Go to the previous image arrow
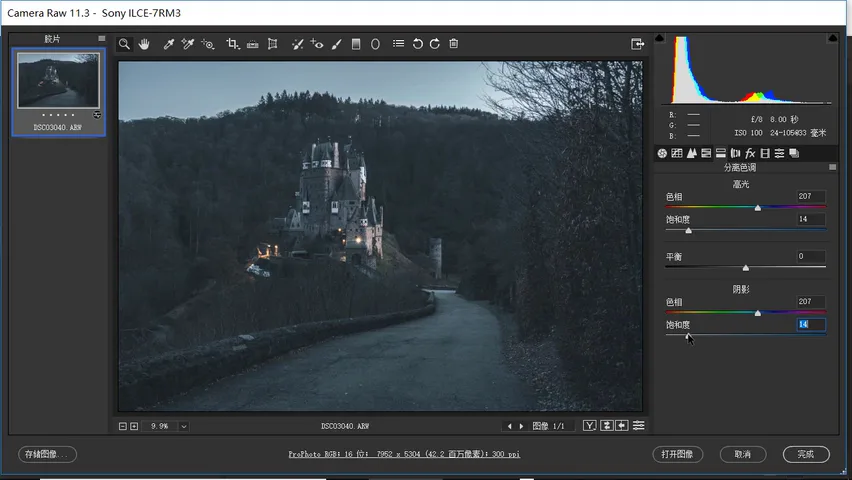The height and width of the screenshot is (480, 852). pos(509,426)
